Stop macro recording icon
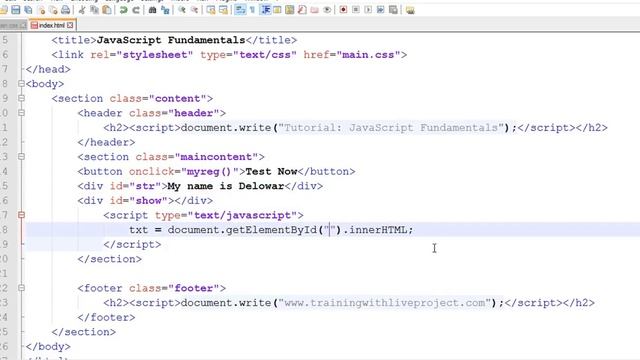This screenshot has height=360, width=640. click(356, 10)
